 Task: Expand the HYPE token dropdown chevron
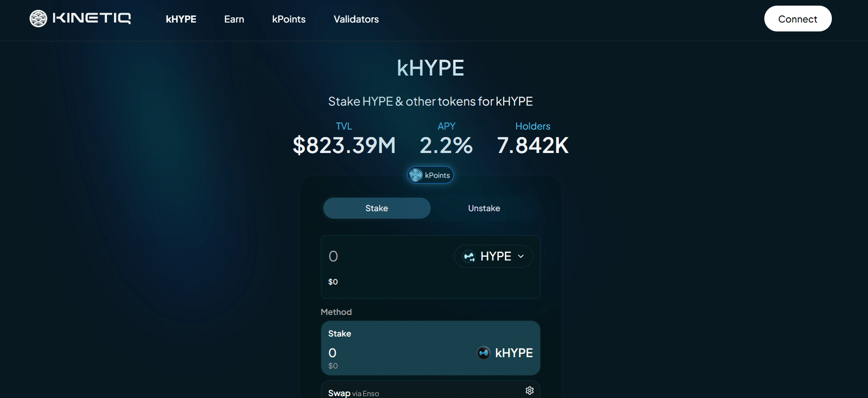pyautogui.click(x=521, y=256)
